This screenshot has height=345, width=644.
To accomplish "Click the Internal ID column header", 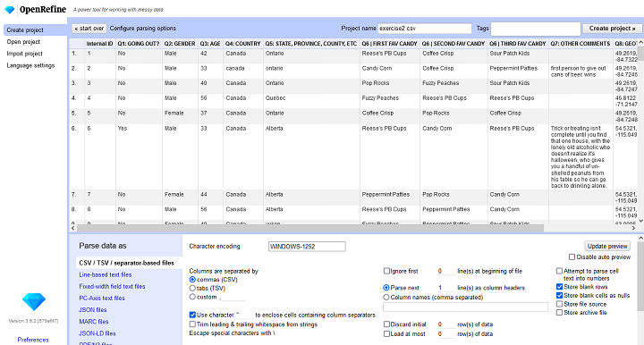I will pos(99,44).
